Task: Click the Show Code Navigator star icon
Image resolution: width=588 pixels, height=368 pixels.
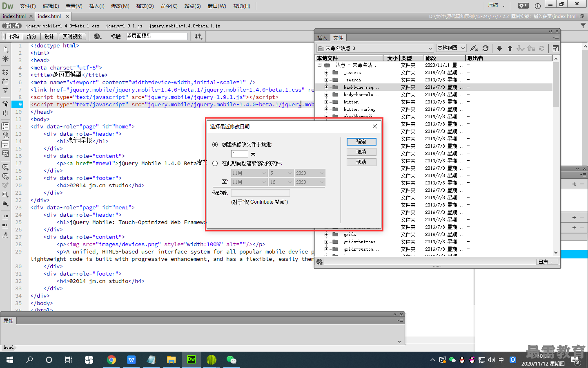Action: coord(5,59)
